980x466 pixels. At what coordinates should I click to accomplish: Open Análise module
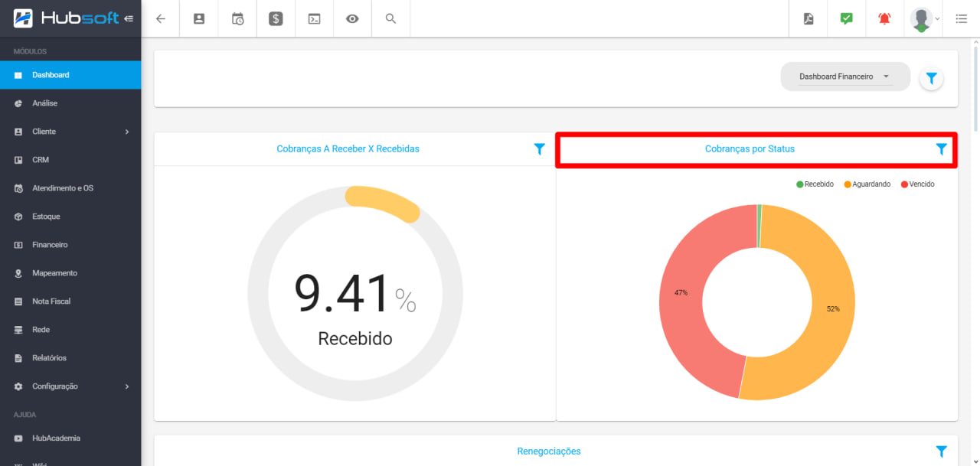tap(70, 103)
